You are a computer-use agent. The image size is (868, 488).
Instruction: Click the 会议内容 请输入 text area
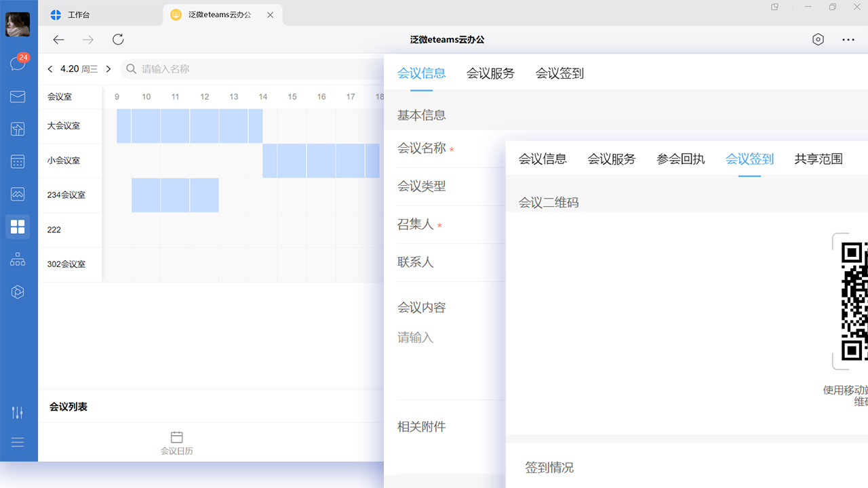pos(451,338)
